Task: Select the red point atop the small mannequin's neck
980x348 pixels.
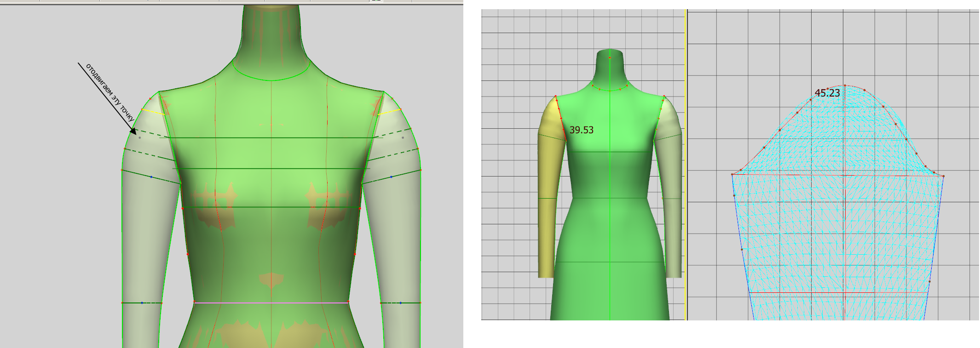Action: click(610, 57)
